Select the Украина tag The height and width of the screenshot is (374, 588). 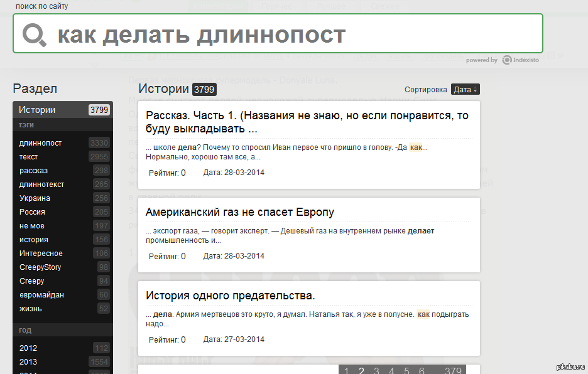click(35, 198)
